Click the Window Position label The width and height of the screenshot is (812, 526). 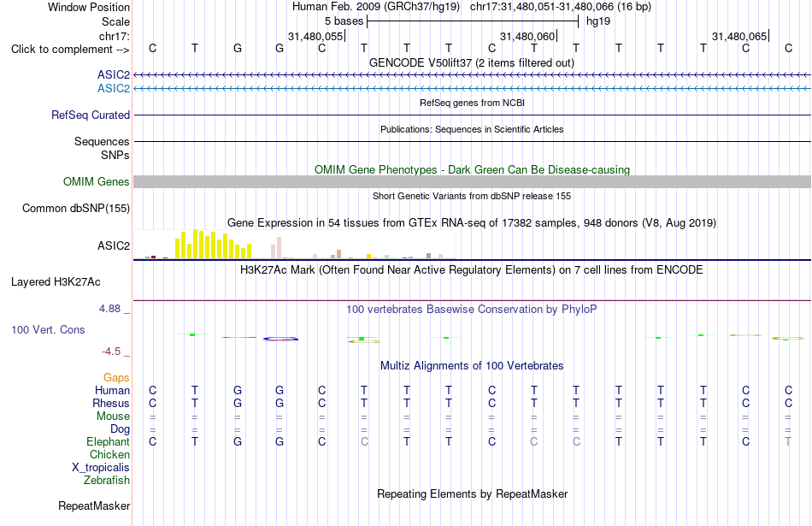(89, 7)
